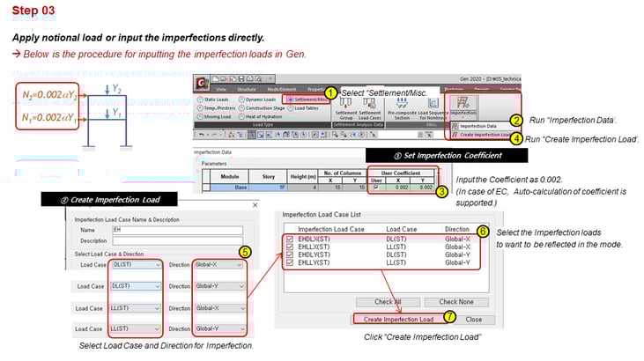
Task: Select the Static Loads radio option
Action: click(x=200, y=99)
